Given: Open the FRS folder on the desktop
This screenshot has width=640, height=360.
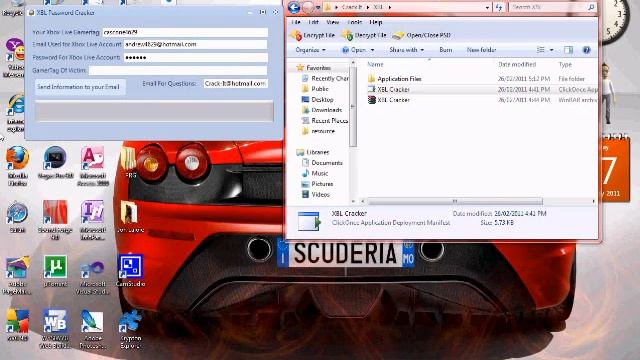Looking at the screenshot, I should point(129,162).
